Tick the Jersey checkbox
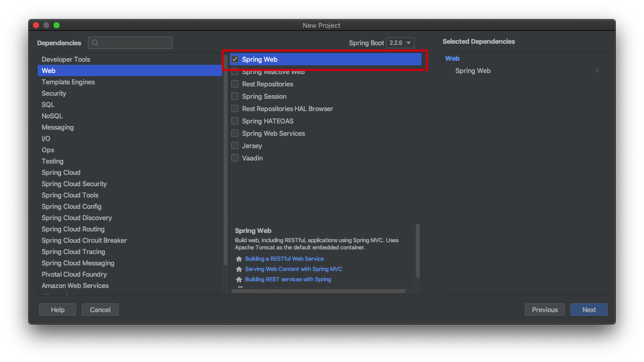 [x=235, y=146]
